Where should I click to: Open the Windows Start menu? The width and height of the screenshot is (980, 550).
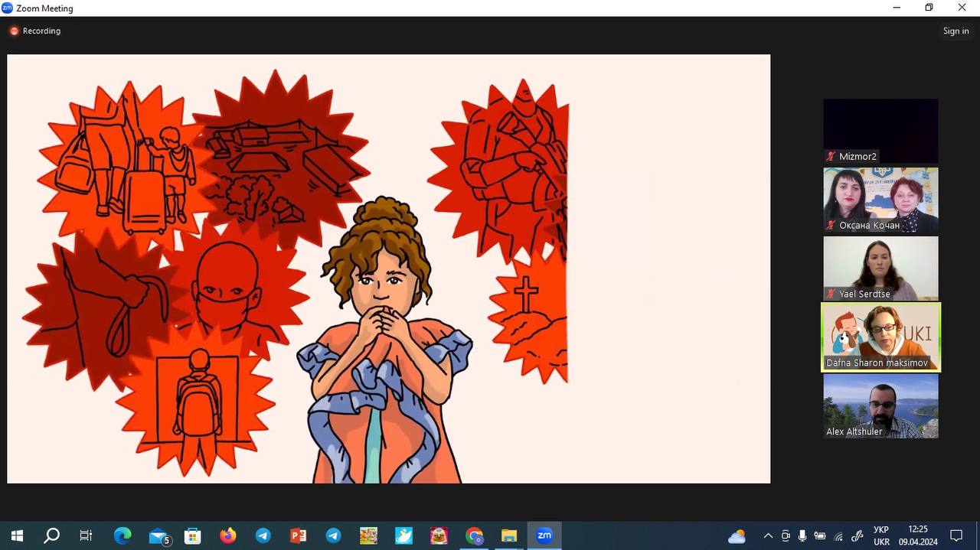tap(17, 536)
